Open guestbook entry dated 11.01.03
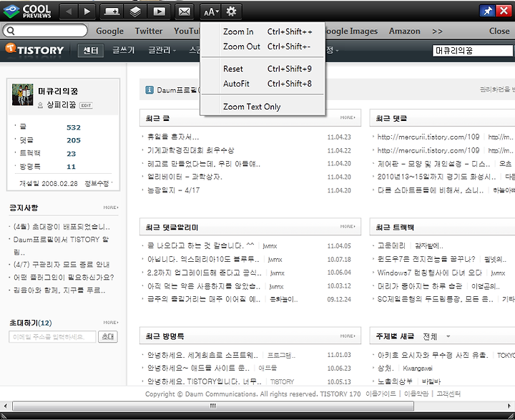 pos(202,356)
